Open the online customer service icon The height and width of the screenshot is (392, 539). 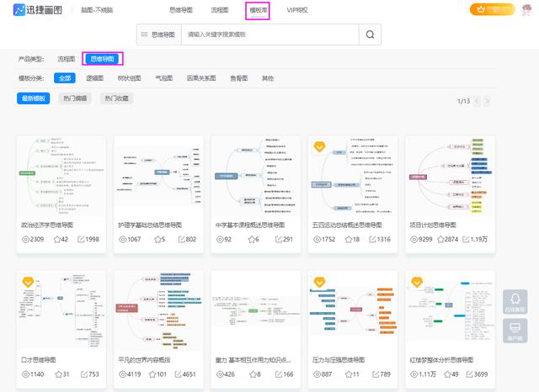point(515,302)
